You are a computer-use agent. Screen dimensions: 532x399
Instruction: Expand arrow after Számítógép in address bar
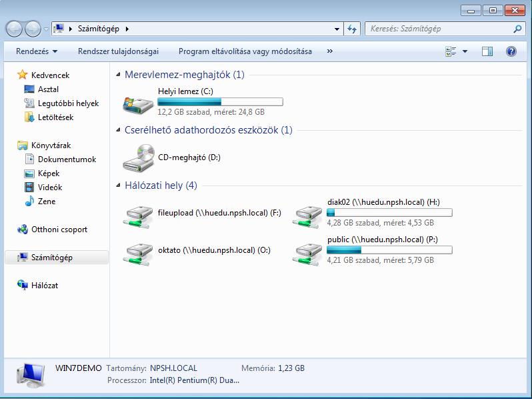coord(127,29)
